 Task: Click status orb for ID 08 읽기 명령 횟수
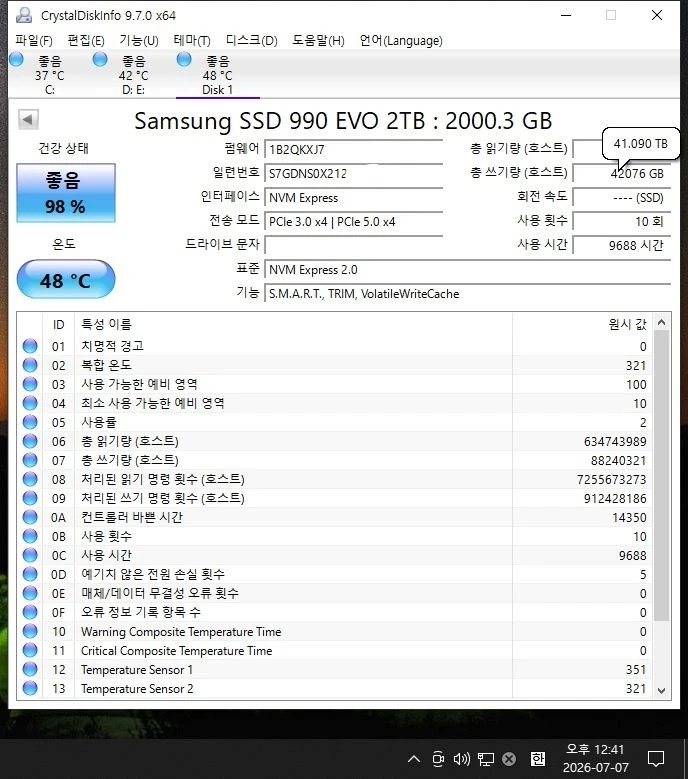(x=30, y=479)
